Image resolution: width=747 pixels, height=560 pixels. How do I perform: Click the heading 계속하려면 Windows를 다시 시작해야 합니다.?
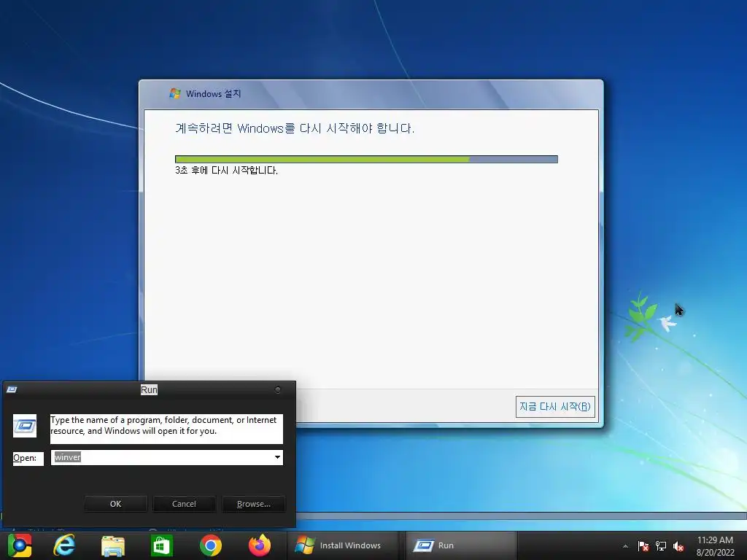[x=295, y=128]
